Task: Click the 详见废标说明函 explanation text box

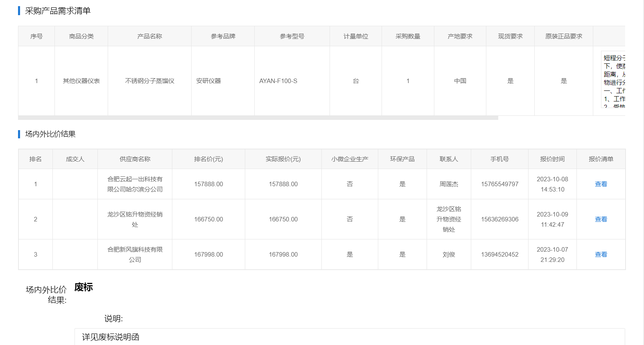Action: point(349,337)
